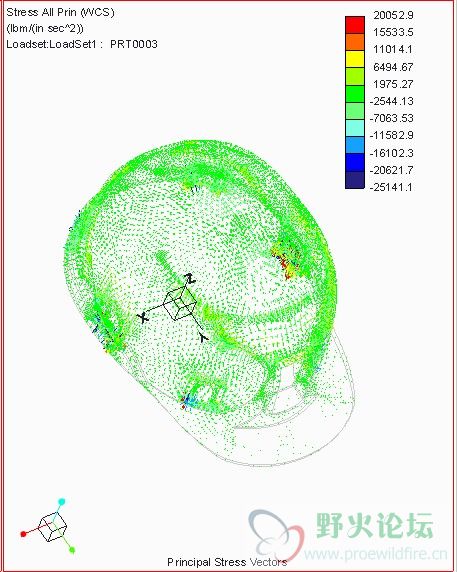Screen dimensions: 457x572
Task: Select the Y axis label of the WCS
Action: click(203, 338)
